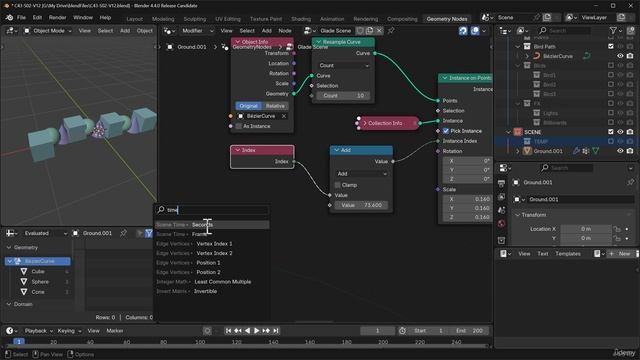Open node editor Add menu
Viewport: 640px width, 360px height.
point(267,31)
